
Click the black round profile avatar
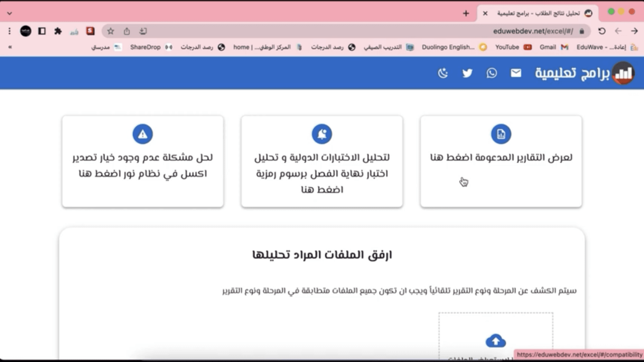pos(26,31)
